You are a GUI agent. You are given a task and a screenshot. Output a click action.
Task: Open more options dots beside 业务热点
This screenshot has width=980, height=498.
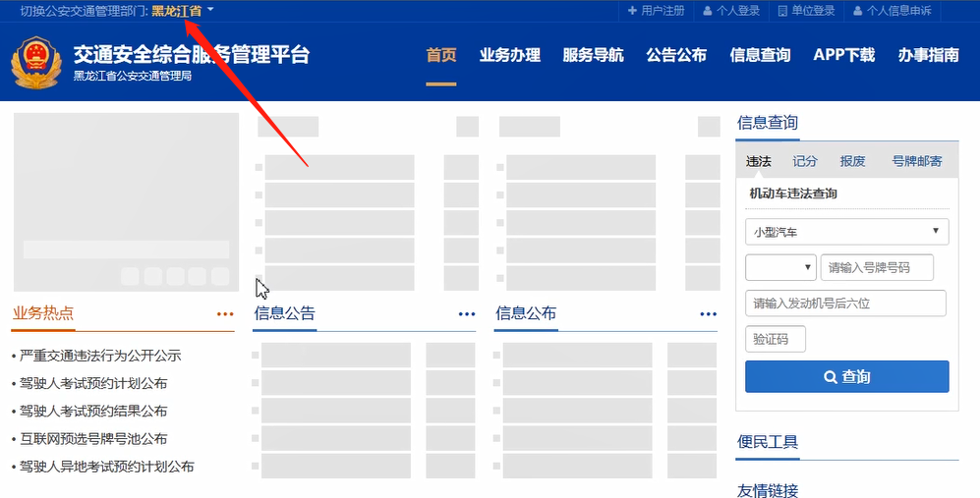[225, 313]
